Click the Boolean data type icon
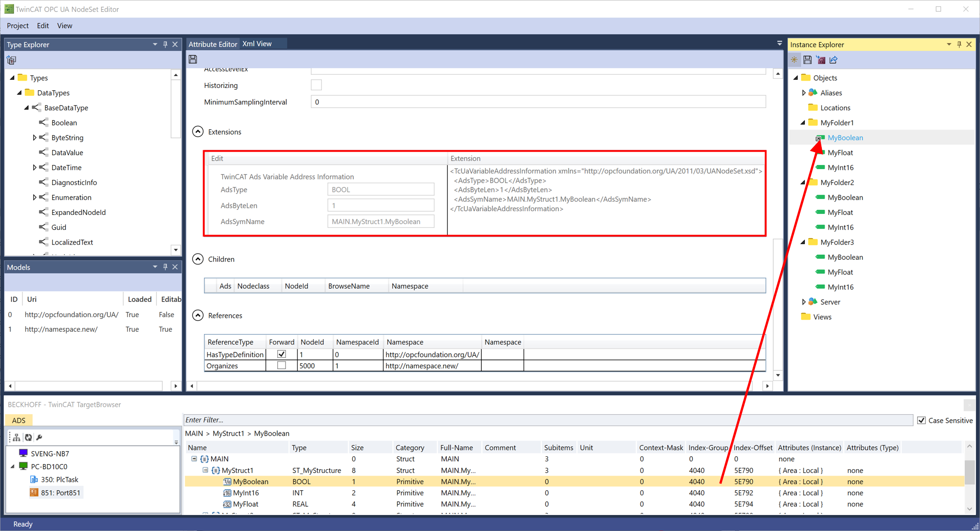The image size is (980, 531). [x=44, y=123]
